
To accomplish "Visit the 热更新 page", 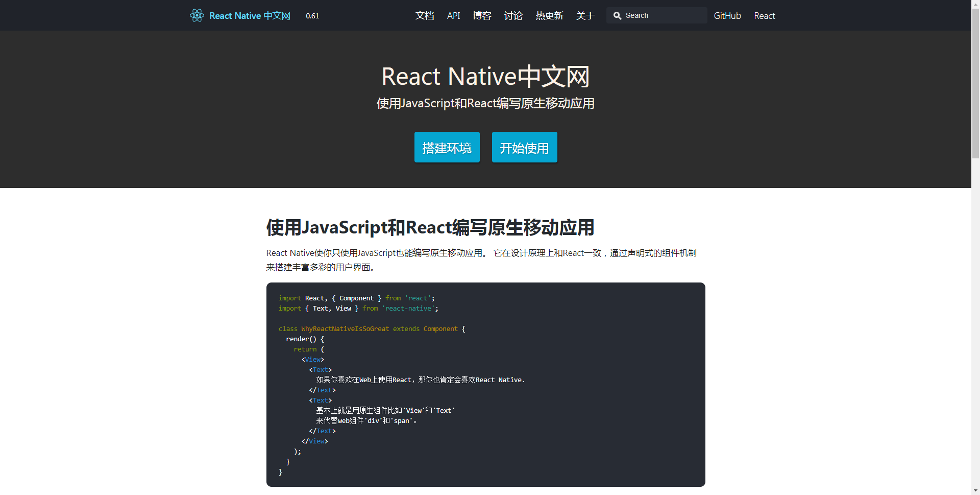I will point(549,16).
